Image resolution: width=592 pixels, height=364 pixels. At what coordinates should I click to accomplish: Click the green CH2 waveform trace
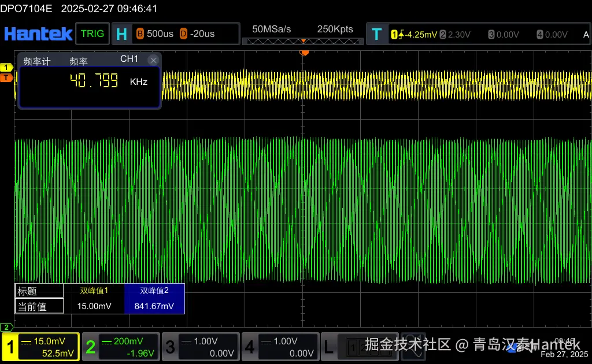303,210
